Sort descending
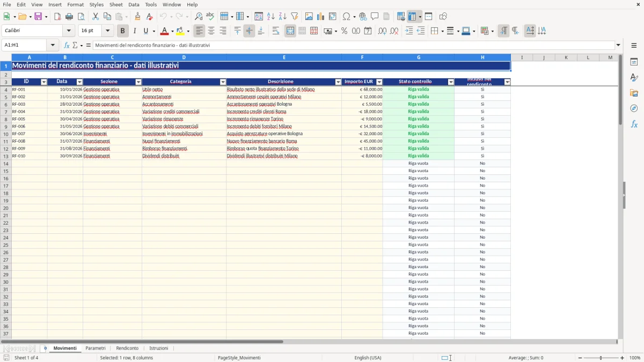The width and height of the screenshot is (644, 362). [x=283, y=17]
